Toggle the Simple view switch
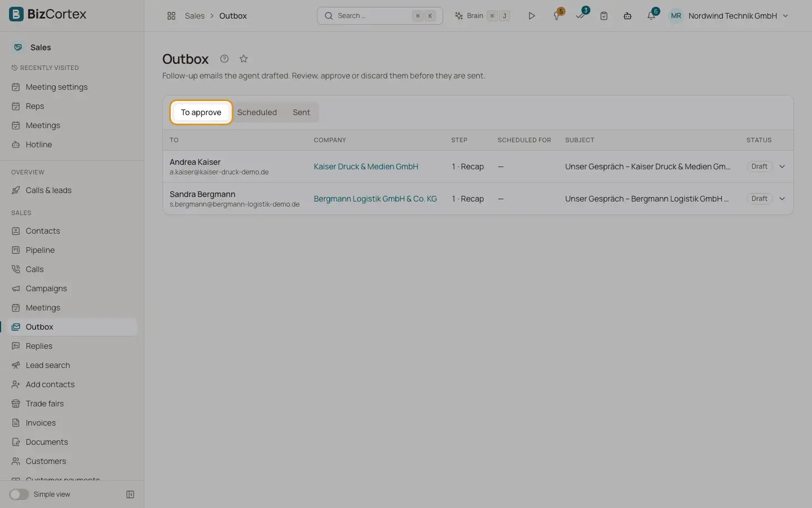The height and width of the screenshot is (508, 812). pyautogui.click(x=19, y=494)
